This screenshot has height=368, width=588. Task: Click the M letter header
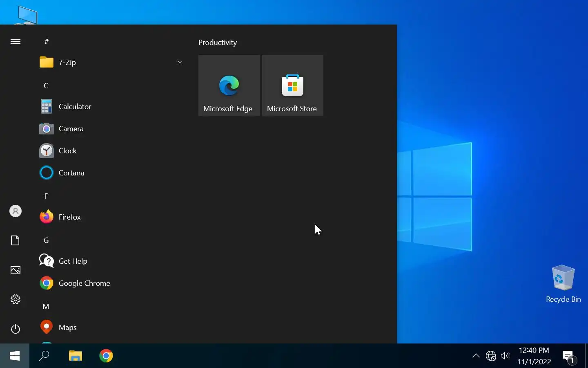coord(46,306)
